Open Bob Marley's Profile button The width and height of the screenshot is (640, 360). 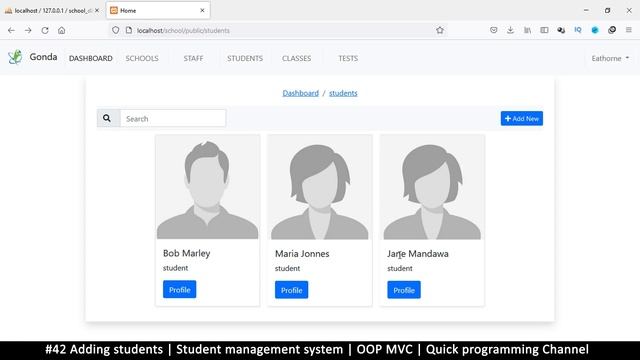coord(180,289)
